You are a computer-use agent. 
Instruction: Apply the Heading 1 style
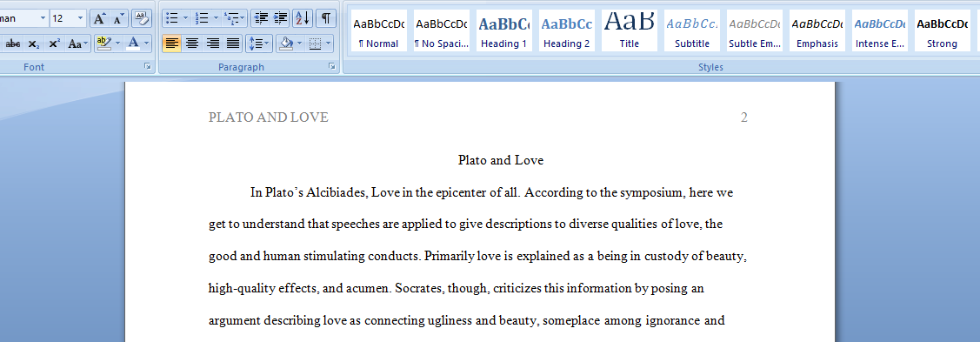(504, 30)
